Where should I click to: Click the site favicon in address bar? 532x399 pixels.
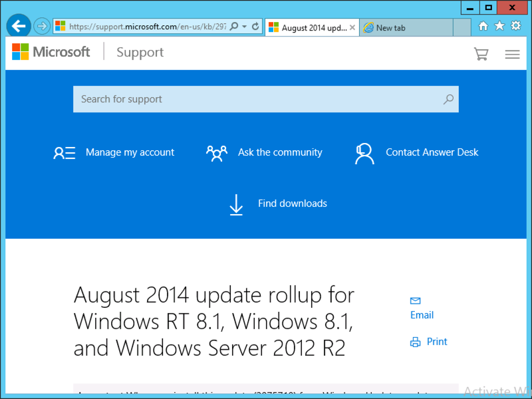click(60, 26)
